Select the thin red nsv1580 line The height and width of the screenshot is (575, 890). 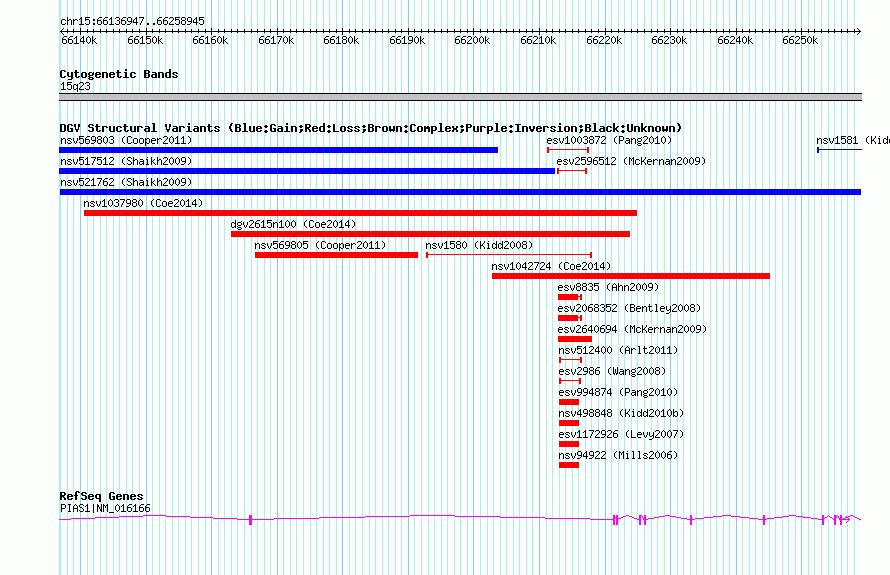click(509, 255)
